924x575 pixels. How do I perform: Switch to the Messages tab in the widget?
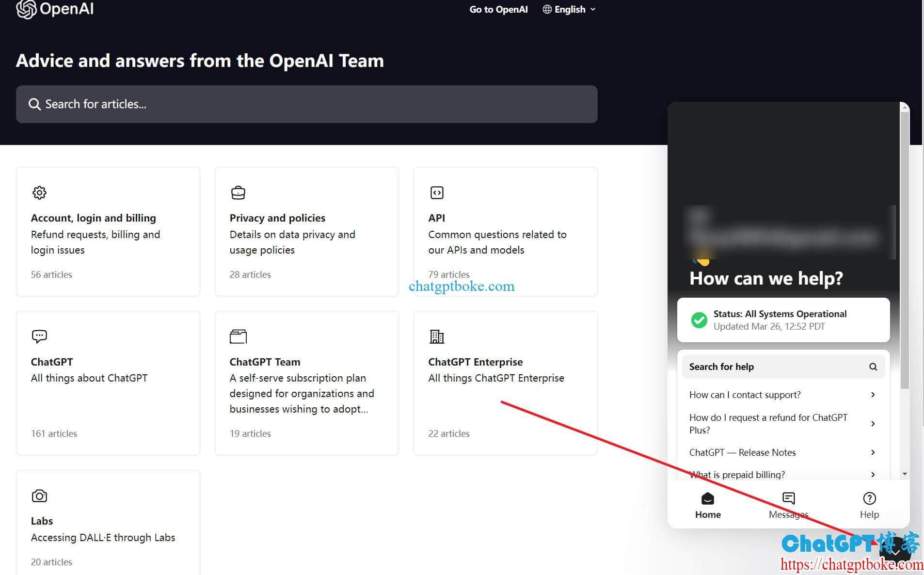(x=789, y=506)
